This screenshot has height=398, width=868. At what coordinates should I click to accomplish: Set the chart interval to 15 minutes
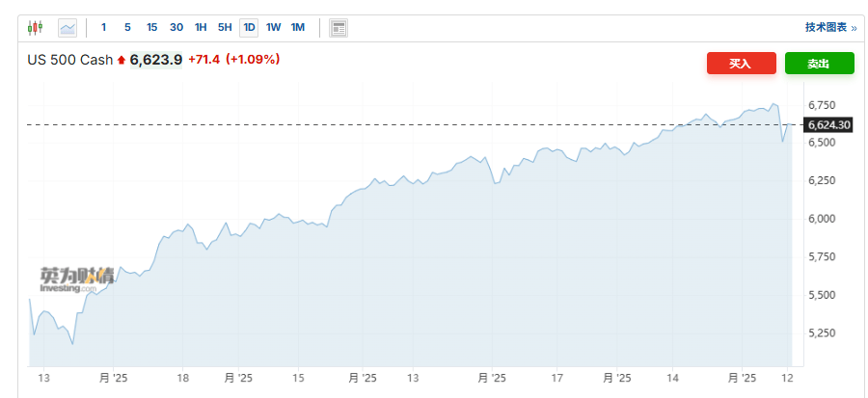point(152,28)
